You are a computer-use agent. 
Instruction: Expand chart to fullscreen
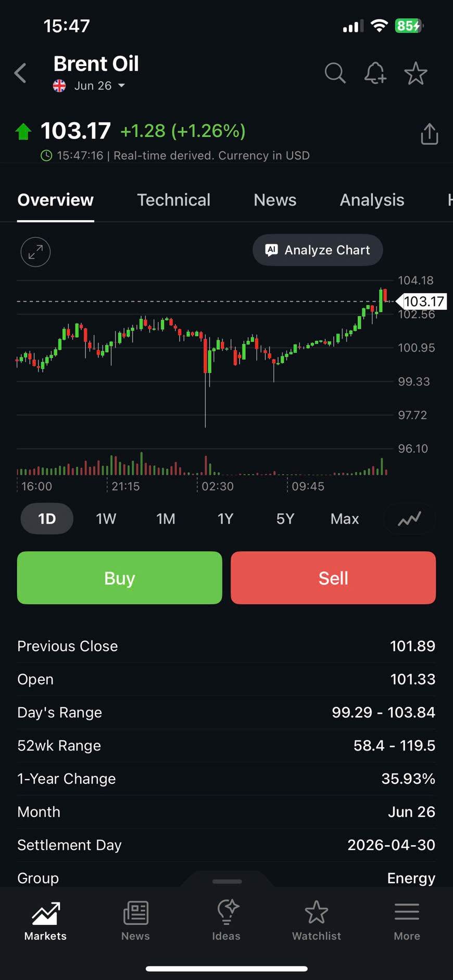[x=35, y=252]
